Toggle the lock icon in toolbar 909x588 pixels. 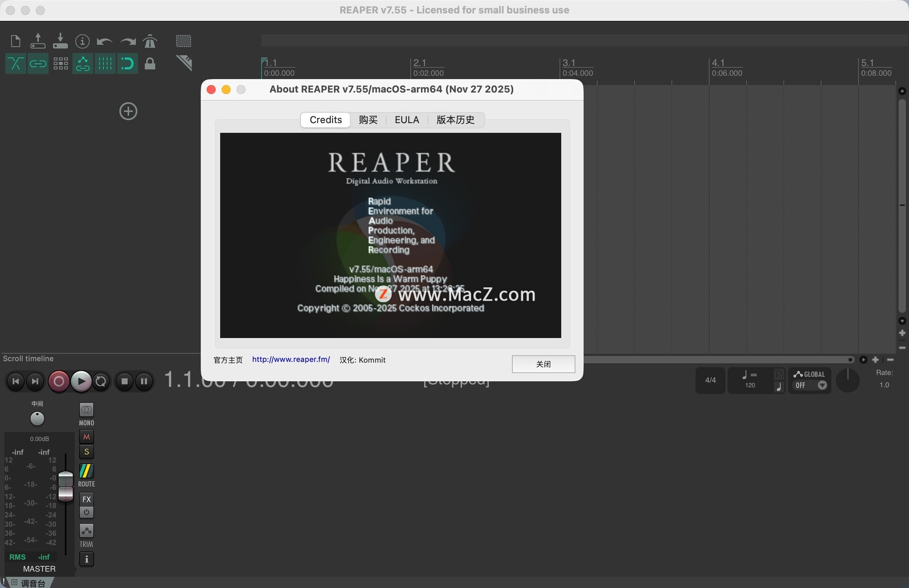(150, 63)
